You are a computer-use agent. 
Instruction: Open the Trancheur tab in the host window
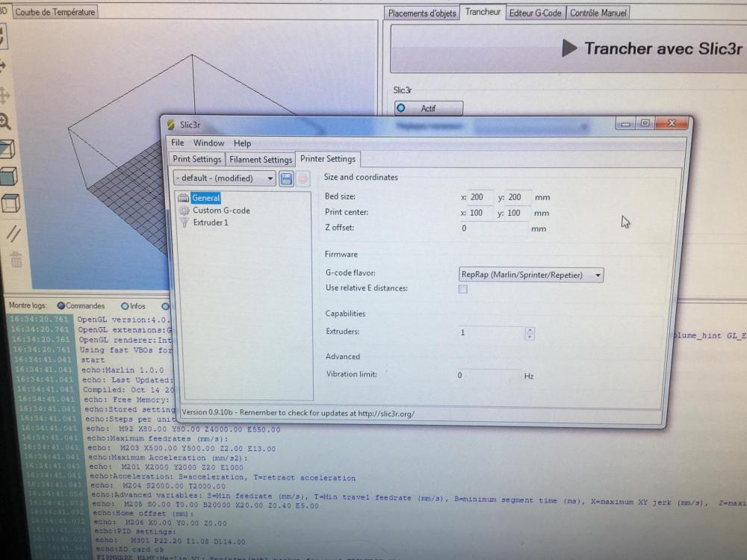coord(483,12)
